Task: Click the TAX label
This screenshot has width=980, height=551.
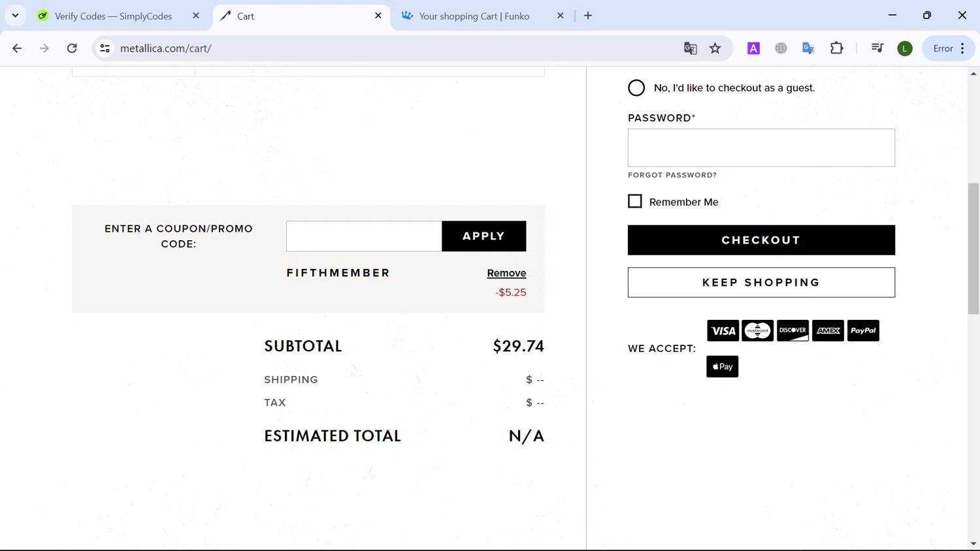Action: pyautogui.click(x=275, y=403)
